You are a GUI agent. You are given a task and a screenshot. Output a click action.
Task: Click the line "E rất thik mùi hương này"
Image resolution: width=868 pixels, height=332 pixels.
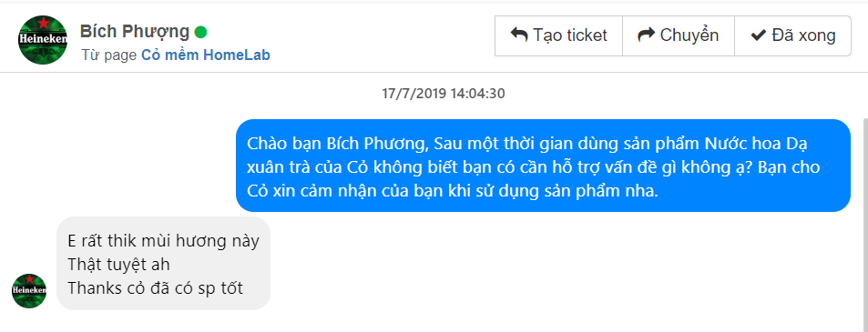pyautogui.click(x=163, y=241)
